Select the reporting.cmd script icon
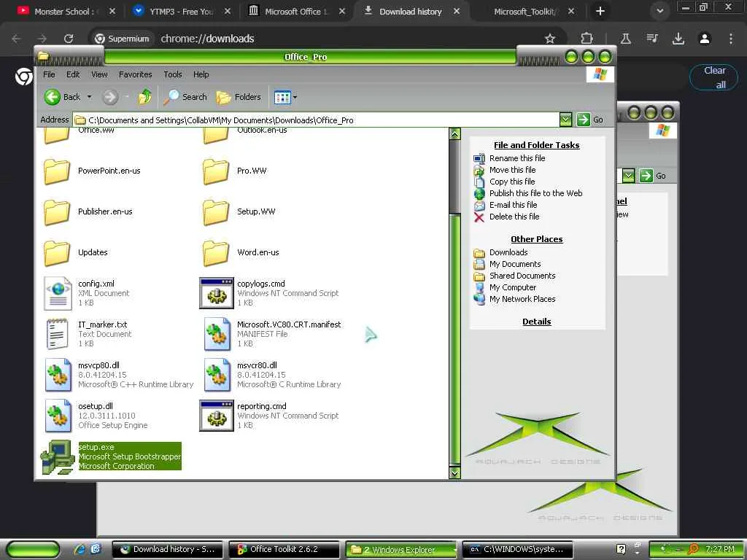The width and height of the screenshot is (747, 560). point(217,416)
